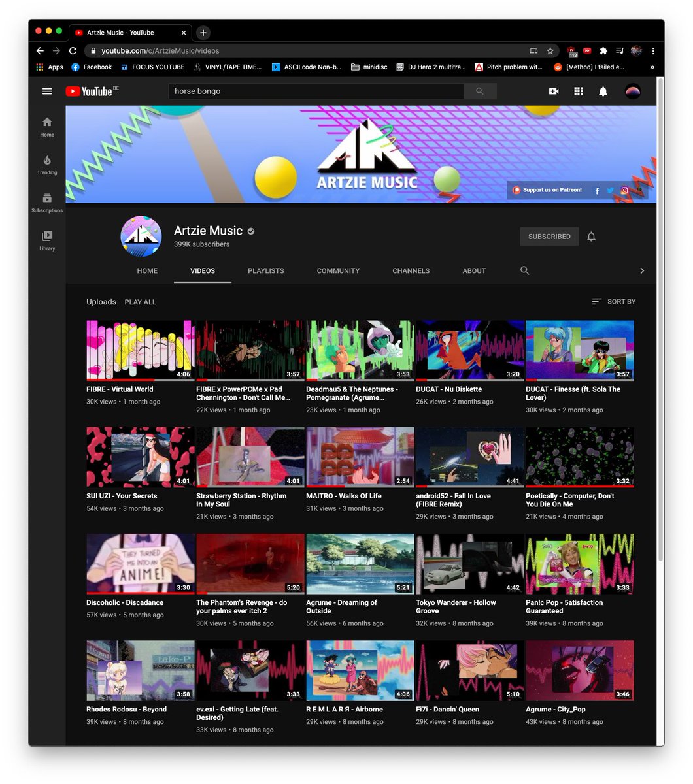Screen dimensions: 693x784
Task: Open the create video camera icon
Action: [554, 91]
